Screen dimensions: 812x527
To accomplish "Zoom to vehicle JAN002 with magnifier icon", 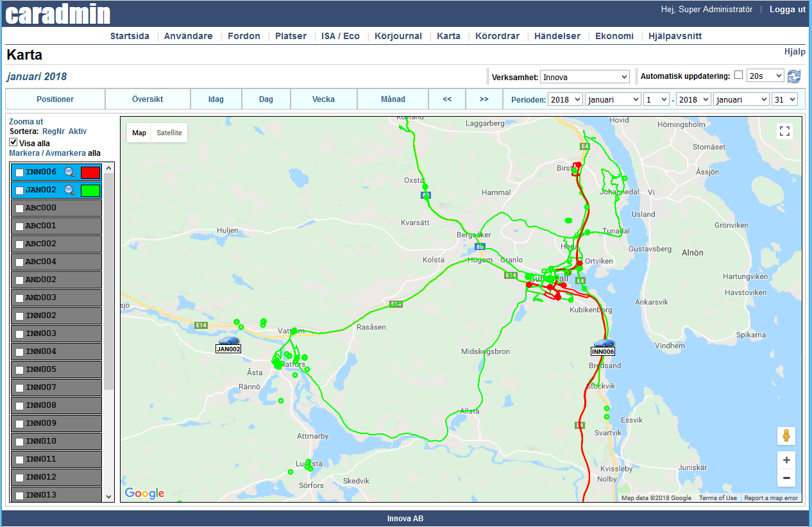I will coord(70,190).
